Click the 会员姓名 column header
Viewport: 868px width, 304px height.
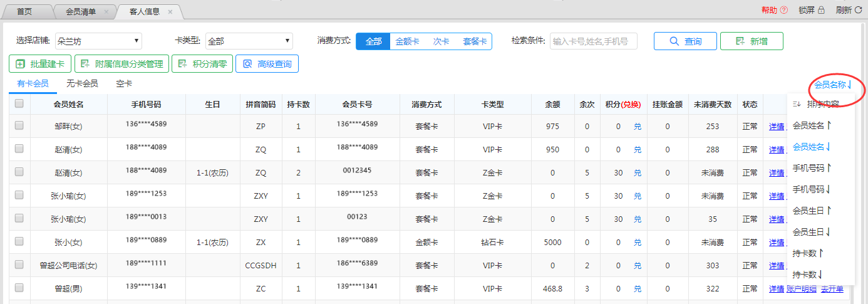tap(68, 104)
